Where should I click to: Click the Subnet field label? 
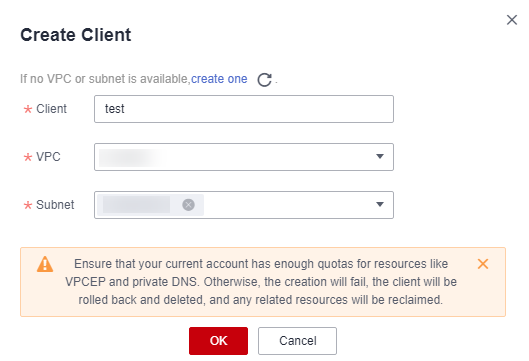pyautogui.click(x=55, y=205)
